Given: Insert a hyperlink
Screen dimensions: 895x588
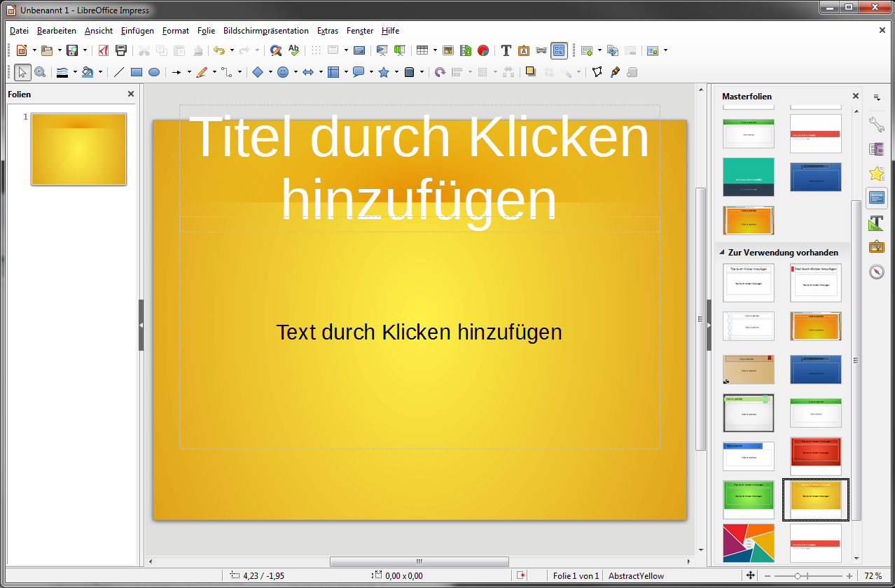Looking at the screenshot, I should 541,50.
